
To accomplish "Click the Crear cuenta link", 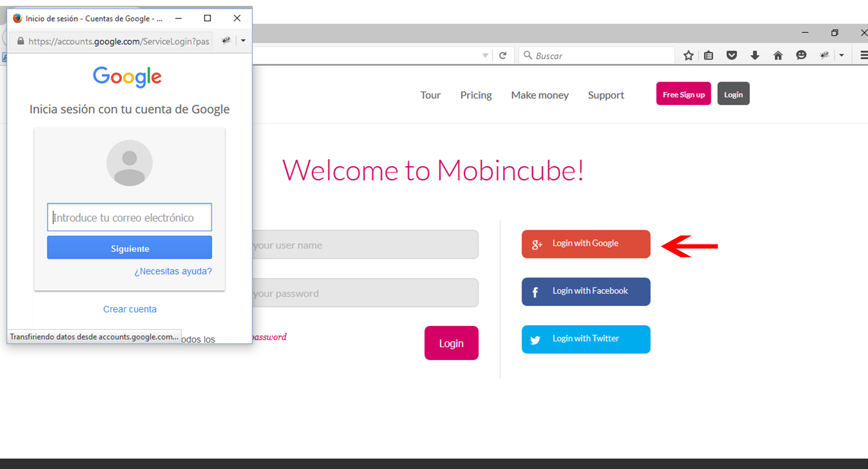I will 130,309.
